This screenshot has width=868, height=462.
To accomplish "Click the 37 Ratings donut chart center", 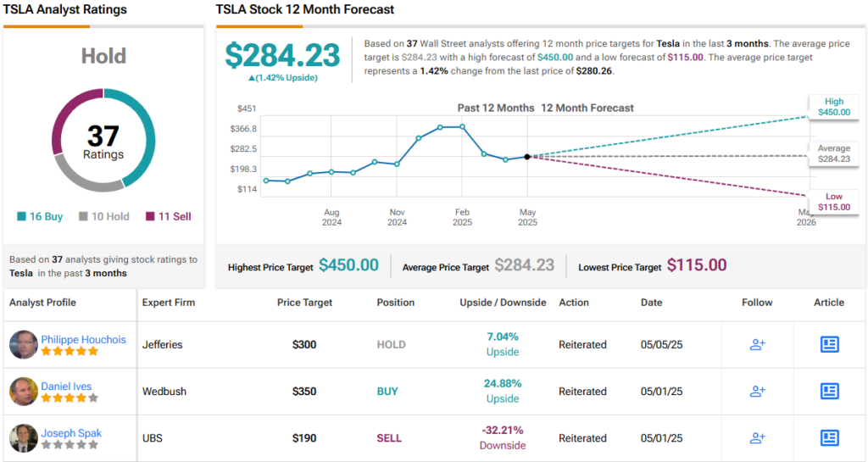I will (103, 141).
